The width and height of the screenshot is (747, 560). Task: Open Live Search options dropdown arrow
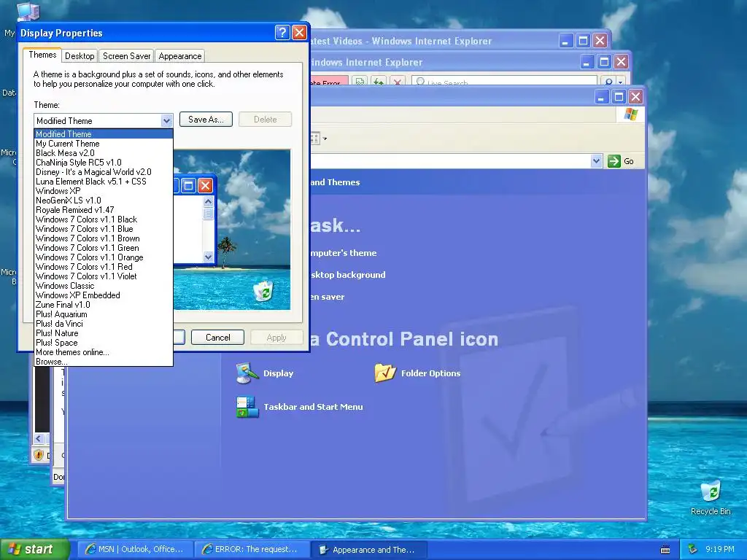click(x=620, y=82)
